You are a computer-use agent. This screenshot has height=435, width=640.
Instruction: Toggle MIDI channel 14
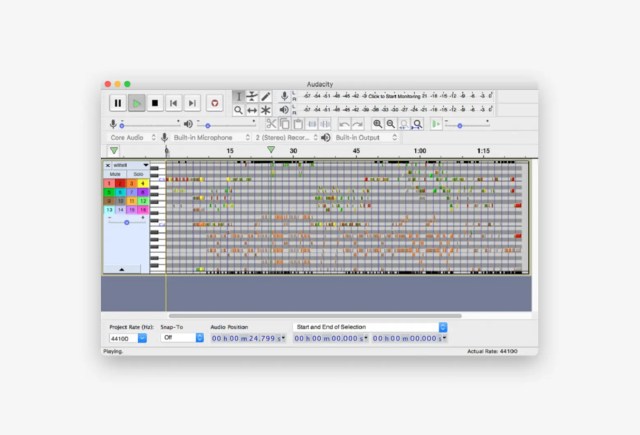point(120,210)
